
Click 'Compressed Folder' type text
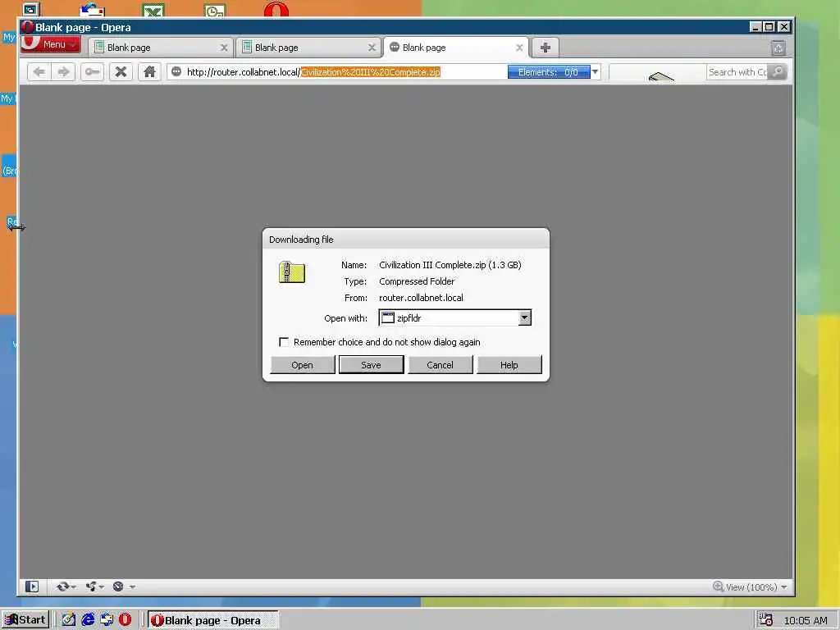pyautogui.click(x=417, y=281)
